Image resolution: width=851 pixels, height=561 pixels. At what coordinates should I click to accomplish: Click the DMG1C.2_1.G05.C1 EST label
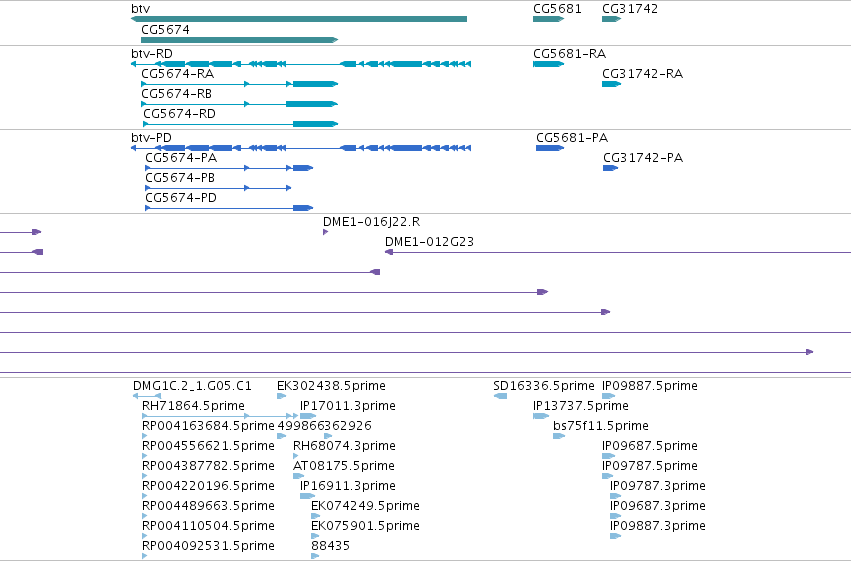(x=193, y=386)
